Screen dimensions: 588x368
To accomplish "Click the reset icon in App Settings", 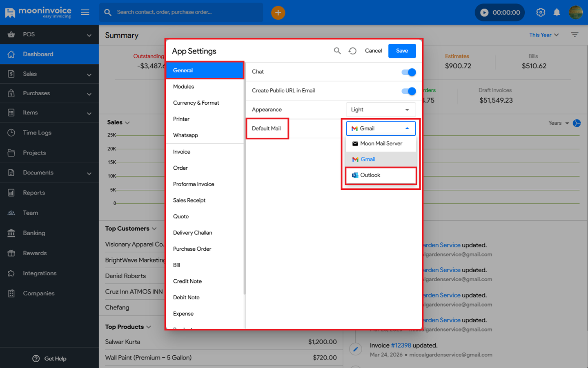I will (352, 51).
